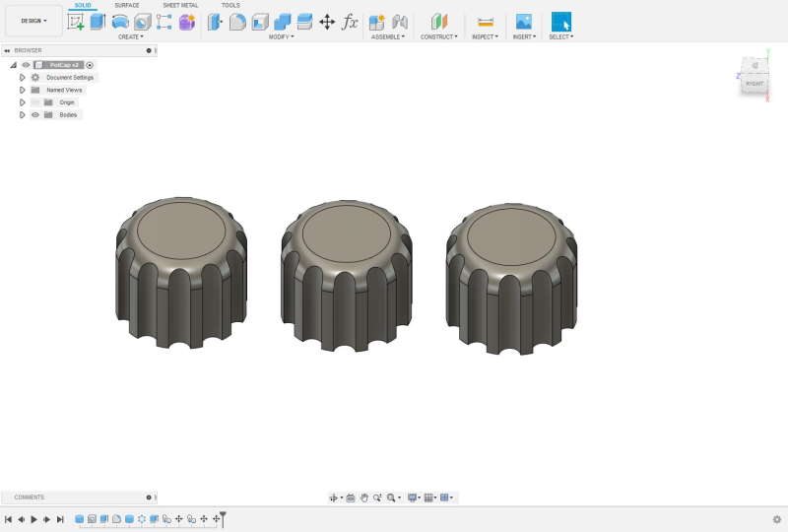Open Comments panel options dot
Image resolution: width=788 pixels, height=532 pixels.
[149, 498]
